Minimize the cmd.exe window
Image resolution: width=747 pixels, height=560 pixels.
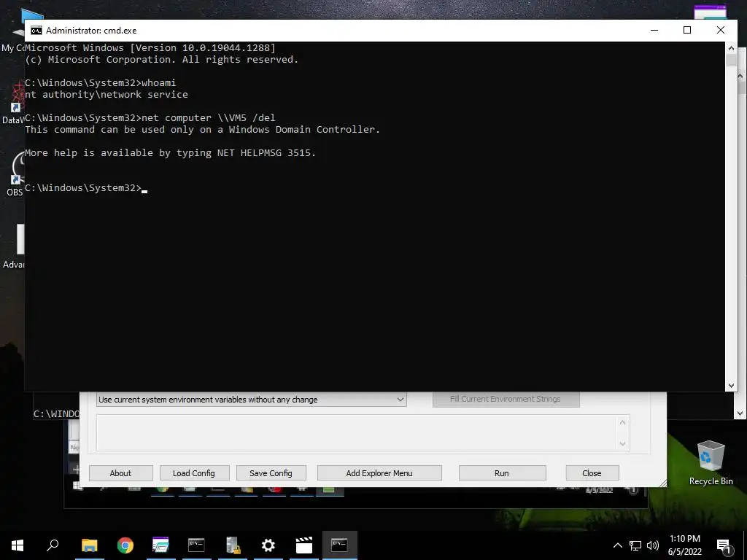click(654, 30)
